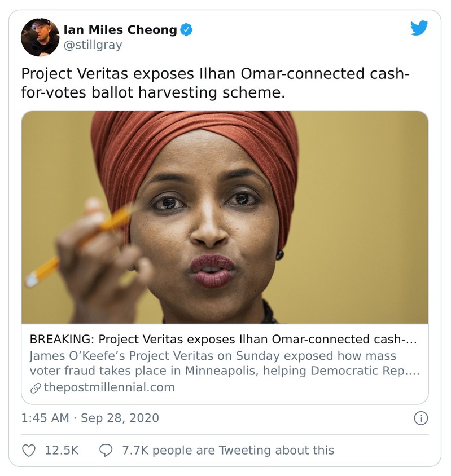
Task: Visit the thepostmillennial.com domain link
Action: coord(110,387)
